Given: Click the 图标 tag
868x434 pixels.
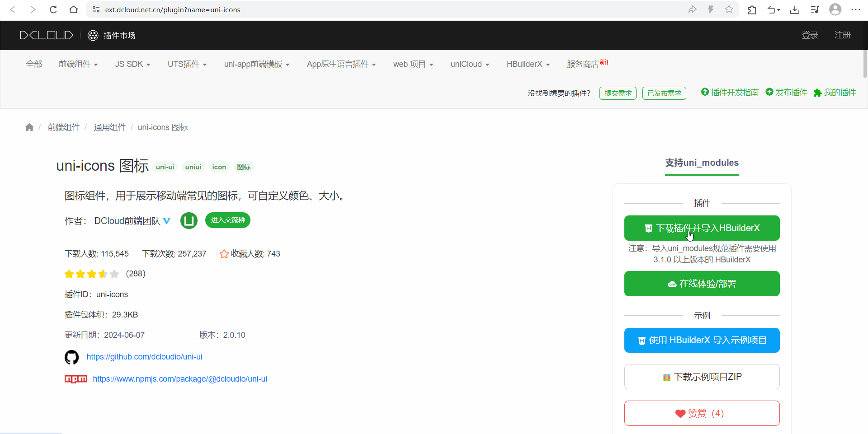Looking at the screenshot, I should pos(244,167).
